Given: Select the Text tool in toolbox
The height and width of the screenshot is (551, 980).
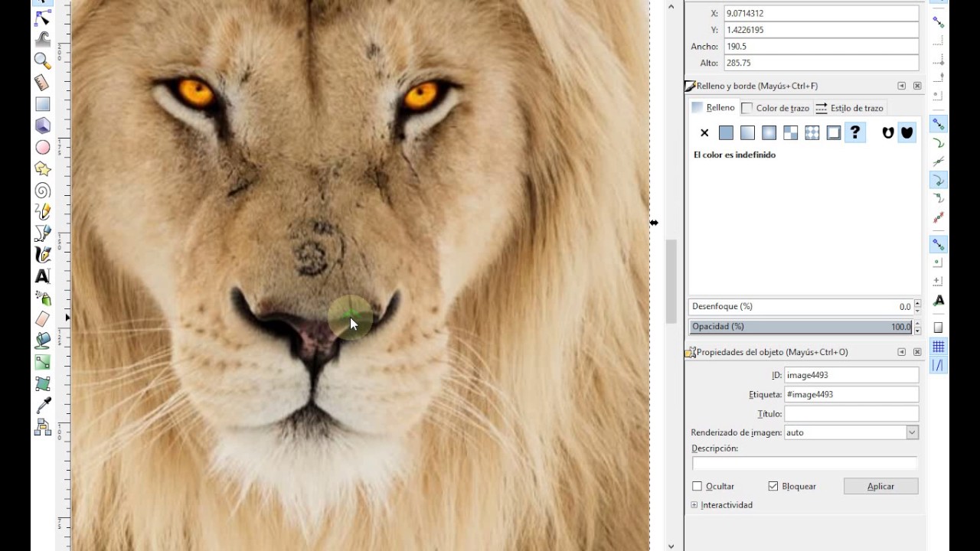Looking at the screenshot, I should [x=43, y=276].
